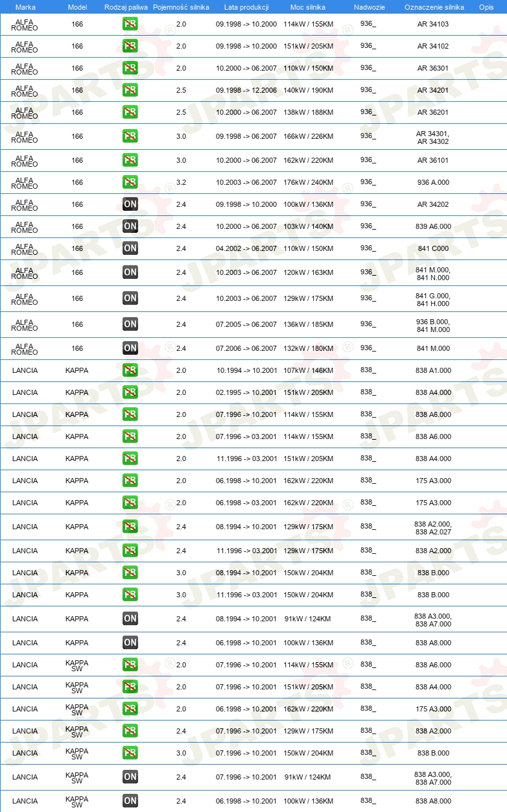
Task: Click the Marka column header
Action: [x=25, y=6]
